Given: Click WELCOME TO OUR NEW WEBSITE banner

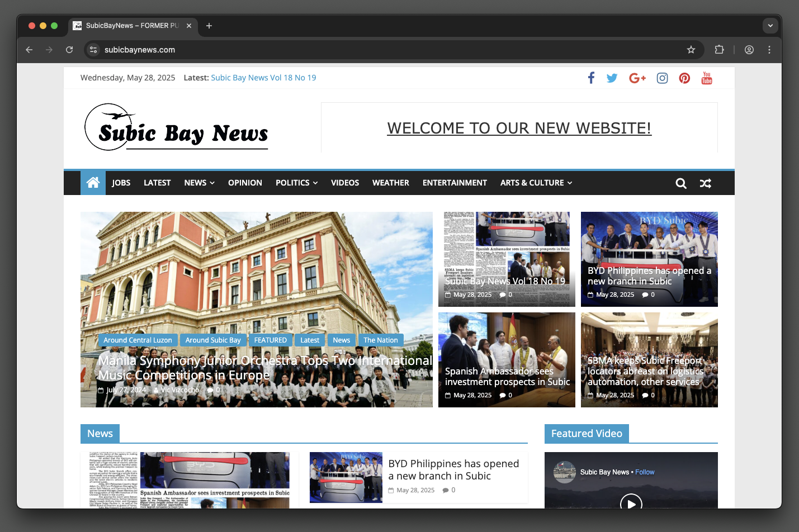Looking at the screenshot, I should pos(519,128).
